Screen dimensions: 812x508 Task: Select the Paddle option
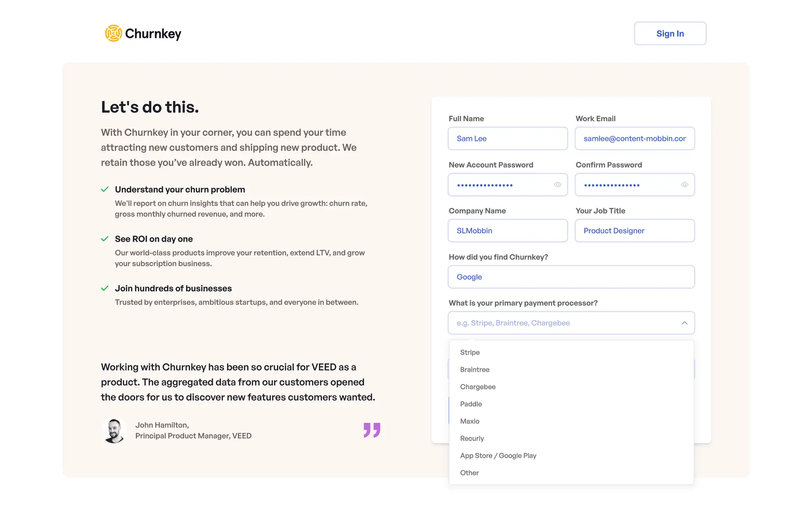pos(471,404)
